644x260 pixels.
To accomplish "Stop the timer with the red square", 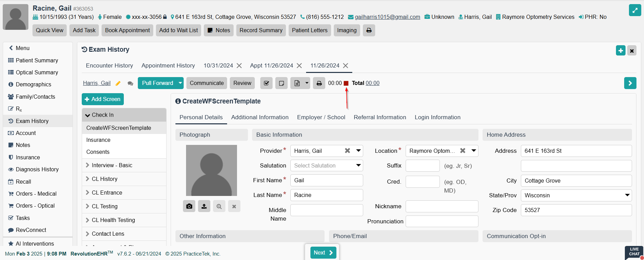I will (x=346, y=83).
